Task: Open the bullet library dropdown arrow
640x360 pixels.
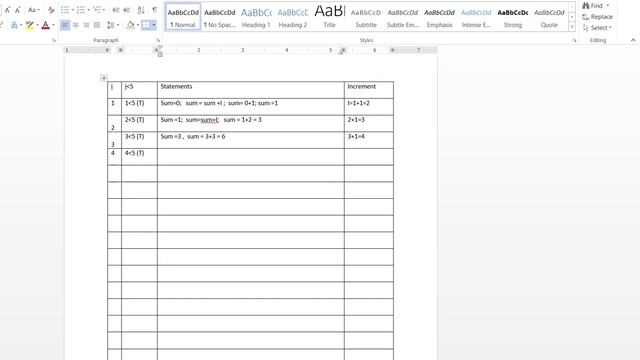Action: pyautogui.click(x=73, y=10)
